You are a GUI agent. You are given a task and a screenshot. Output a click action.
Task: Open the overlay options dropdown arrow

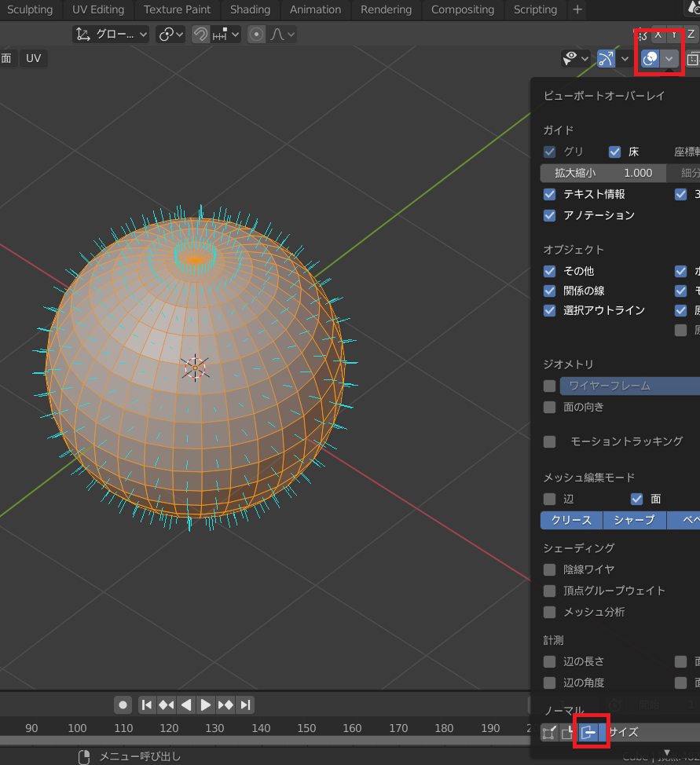[x=669, y=59]
